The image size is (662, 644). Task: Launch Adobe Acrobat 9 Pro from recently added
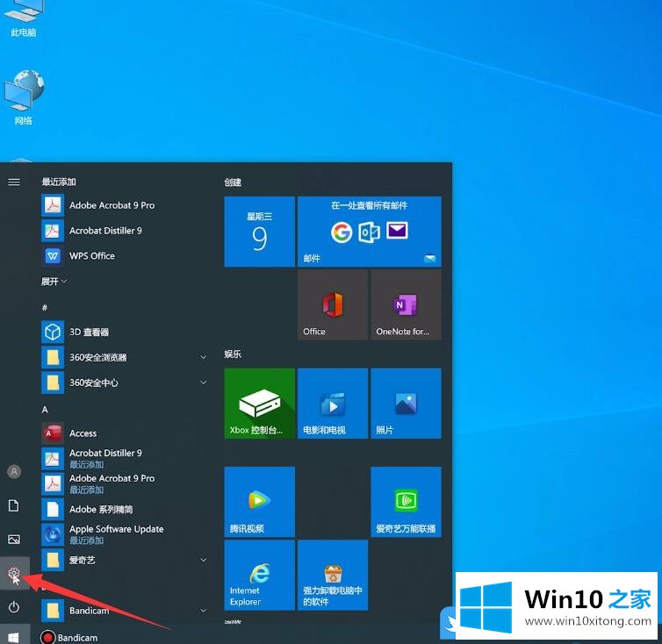click(124, 205)
